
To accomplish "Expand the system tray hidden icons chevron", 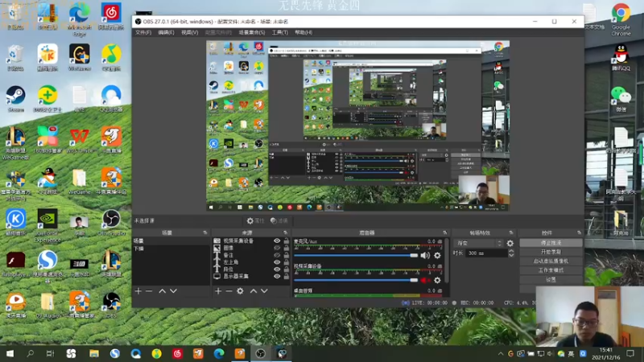I will (501, 353).
